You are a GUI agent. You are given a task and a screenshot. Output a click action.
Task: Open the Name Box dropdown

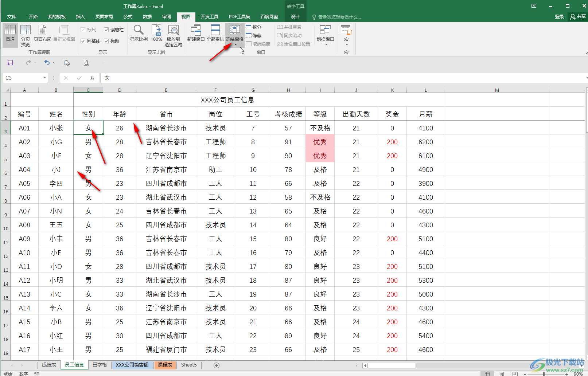click(x=44, y=78)
